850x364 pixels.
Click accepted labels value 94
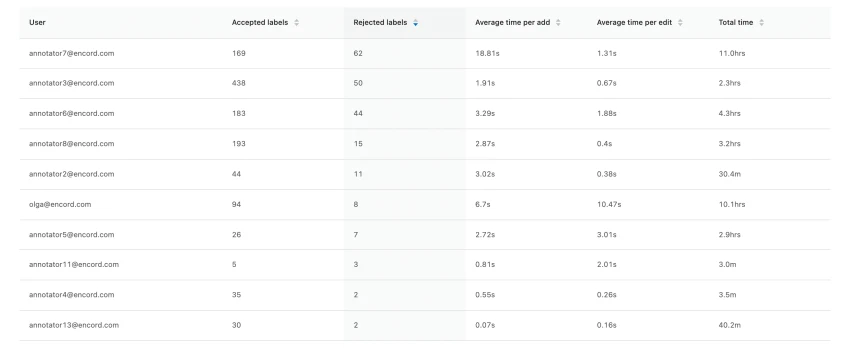pos(236,205)
